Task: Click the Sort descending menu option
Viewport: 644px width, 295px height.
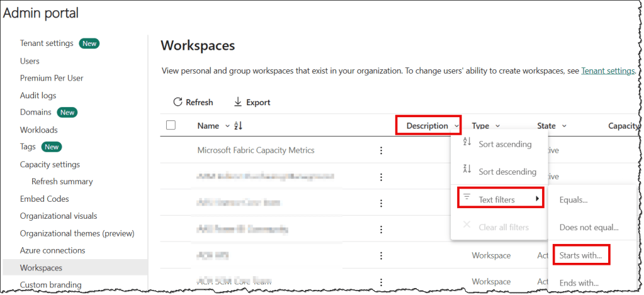Action: 507,171
